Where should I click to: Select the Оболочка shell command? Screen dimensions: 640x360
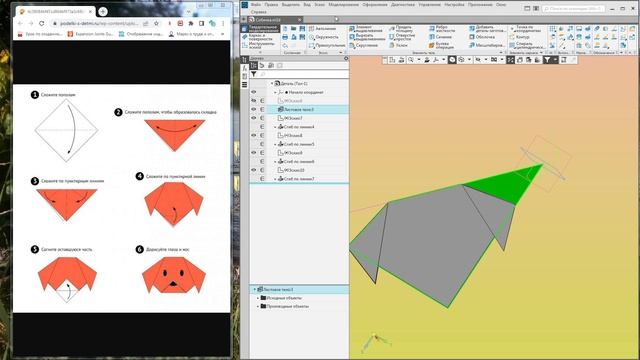(482, 37)
